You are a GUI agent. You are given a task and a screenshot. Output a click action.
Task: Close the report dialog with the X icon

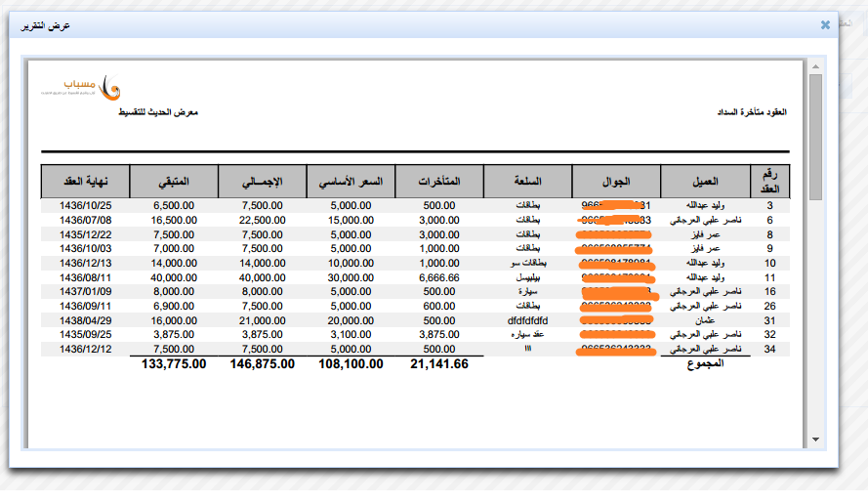(x=825, y=24)
